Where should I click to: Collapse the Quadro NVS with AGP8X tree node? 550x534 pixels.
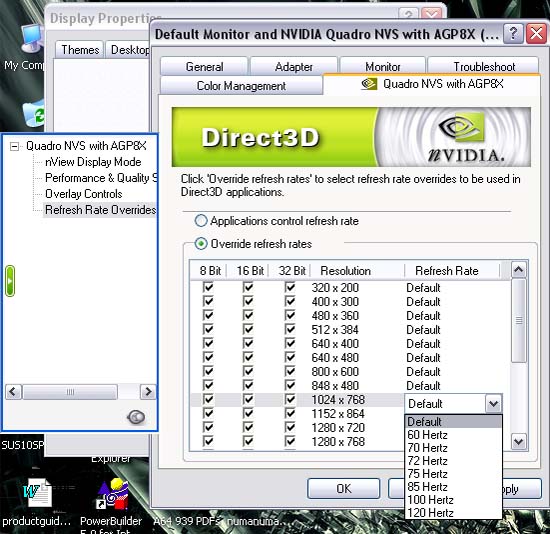coord(14,146)
